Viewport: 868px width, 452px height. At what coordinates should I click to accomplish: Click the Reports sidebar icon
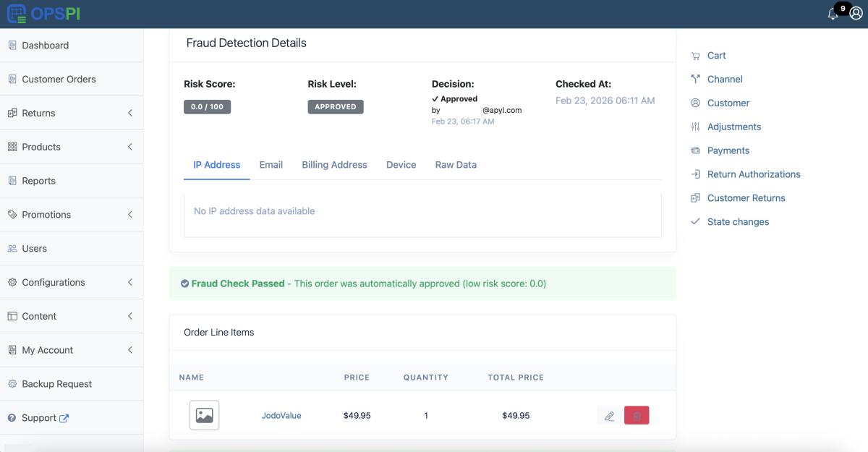pyautogui.click(x=12, y=181)
